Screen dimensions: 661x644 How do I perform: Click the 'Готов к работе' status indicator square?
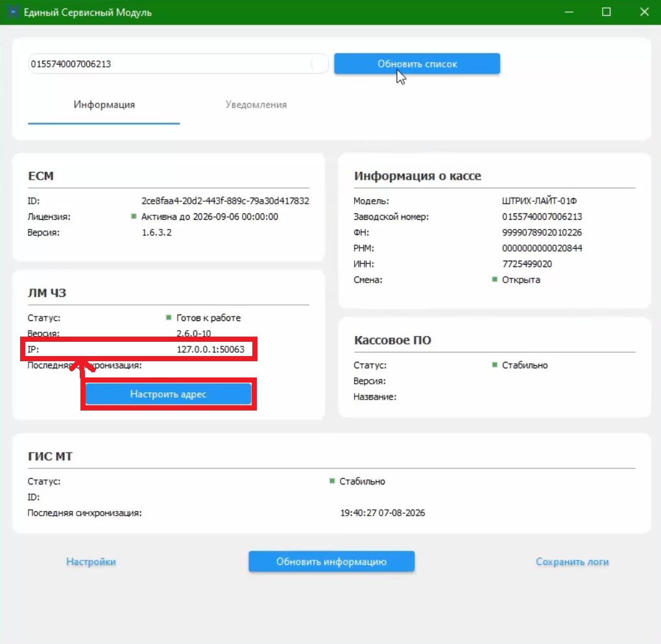pos(169,317)
